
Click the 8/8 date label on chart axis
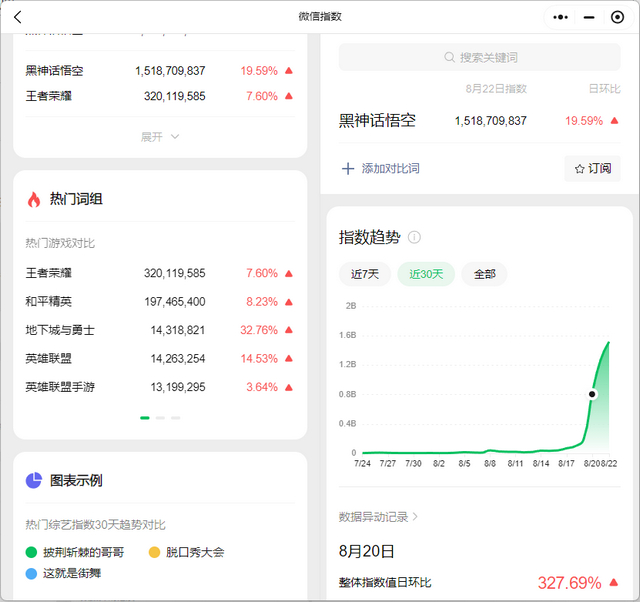490,464
